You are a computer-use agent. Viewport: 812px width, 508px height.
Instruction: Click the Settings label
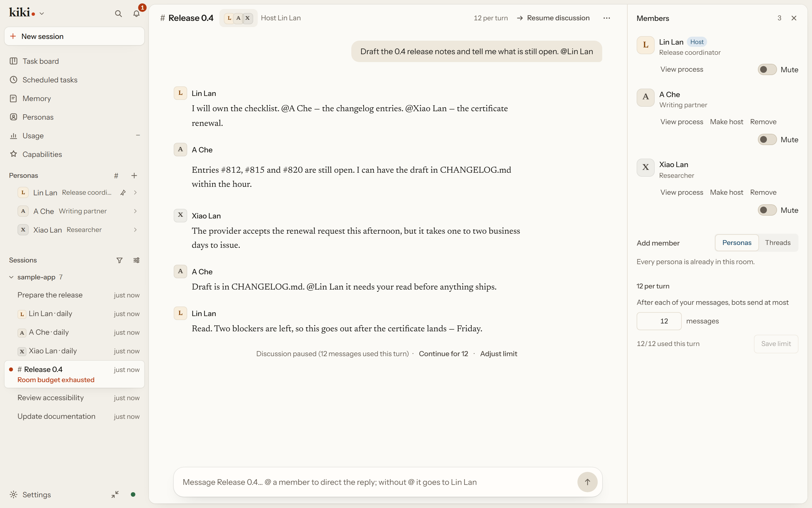37,494
